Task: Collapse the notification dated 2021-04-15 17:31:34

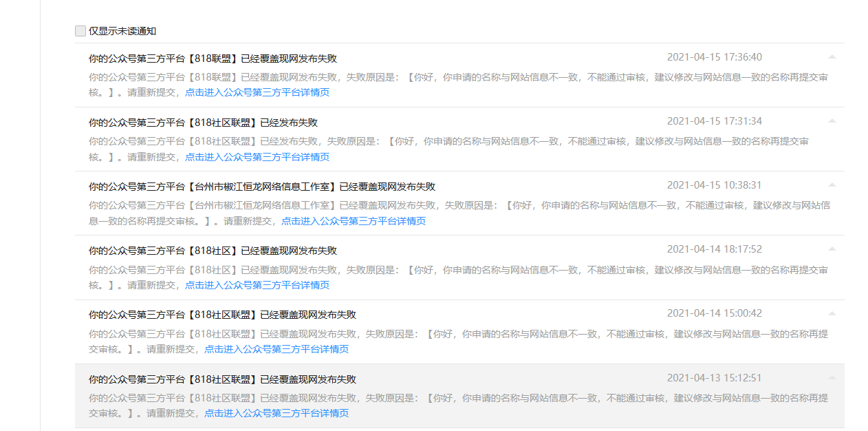Action: [832, 121]
